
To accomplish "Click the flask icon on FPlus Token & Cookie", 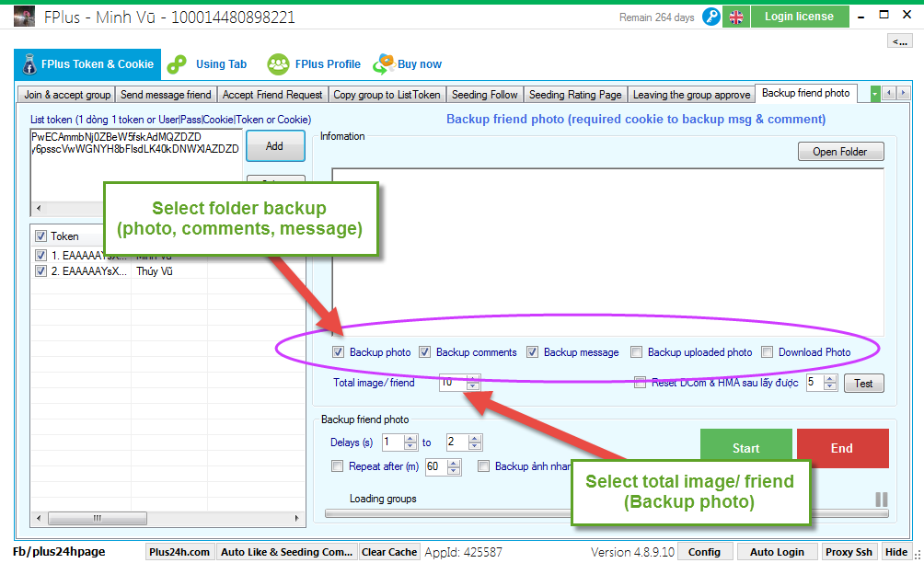I will pos(29,64).
